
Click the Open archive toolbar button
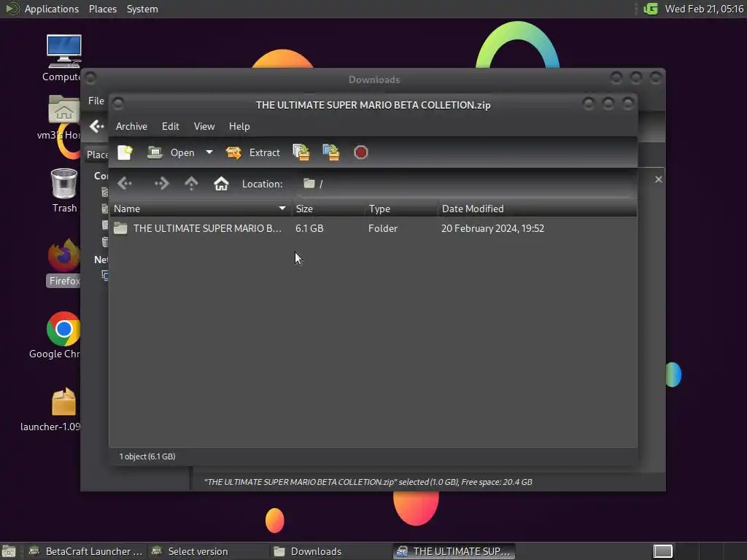(171, 152)
